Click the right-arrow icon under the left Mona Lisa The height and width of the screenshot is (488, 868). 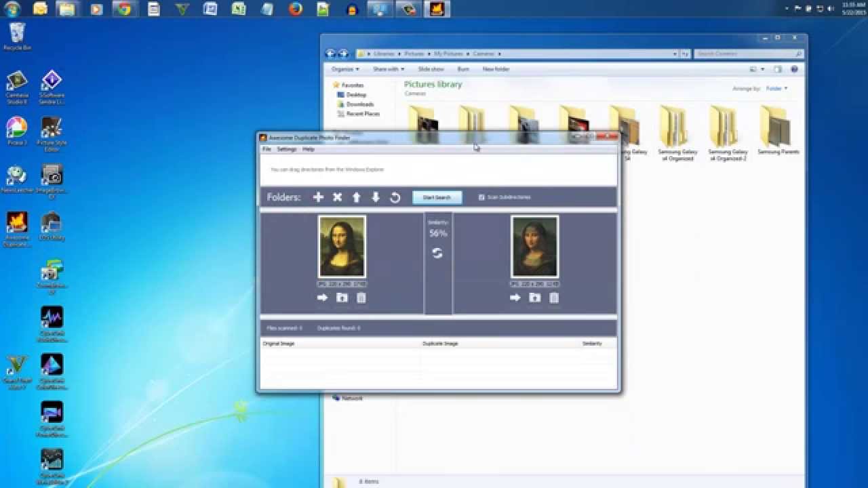322,298
